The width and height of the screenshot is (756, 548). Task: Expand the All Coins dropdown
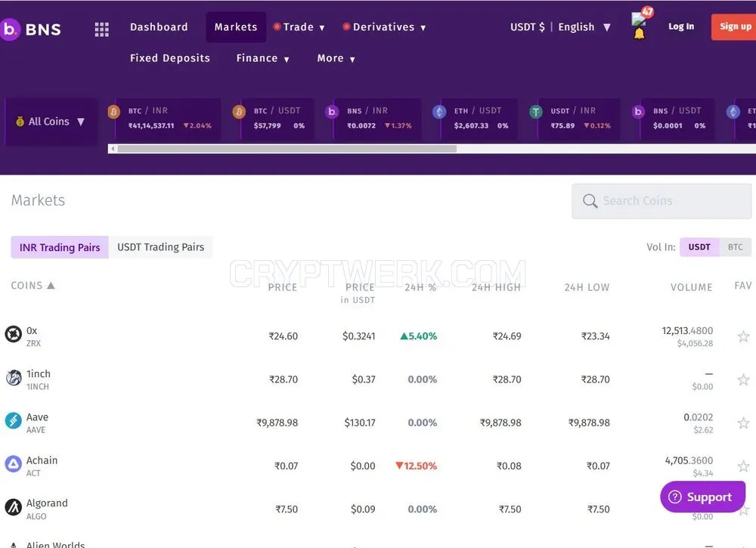pyautogui.click(x=51, y=122)
